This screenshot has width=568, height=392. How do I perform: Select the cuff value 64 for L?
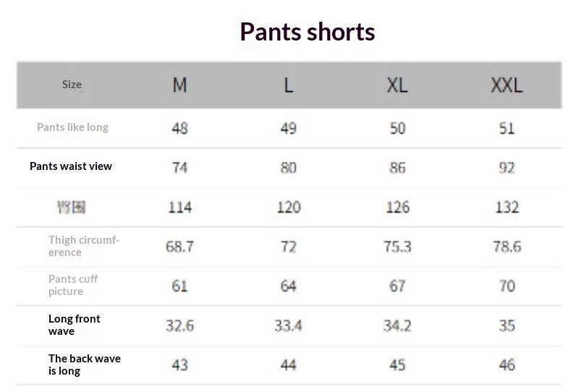pos(288,286)
